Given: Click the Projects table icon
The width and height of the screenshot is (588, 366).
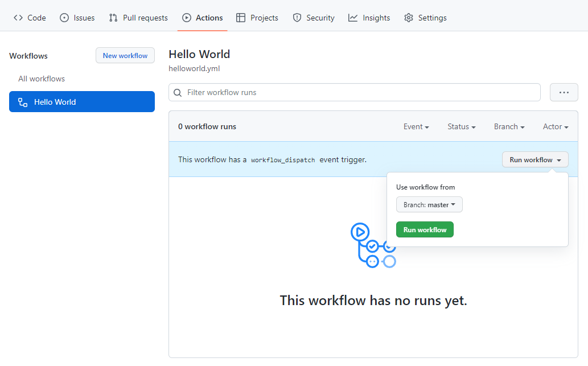Looking at the screenshot, I should tap(241, 18).
